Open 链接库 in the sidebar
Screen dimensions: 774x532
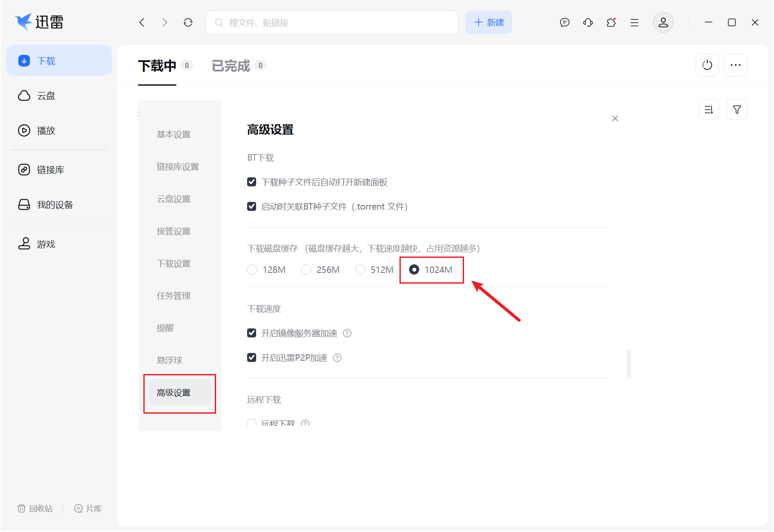pos(59,170)
